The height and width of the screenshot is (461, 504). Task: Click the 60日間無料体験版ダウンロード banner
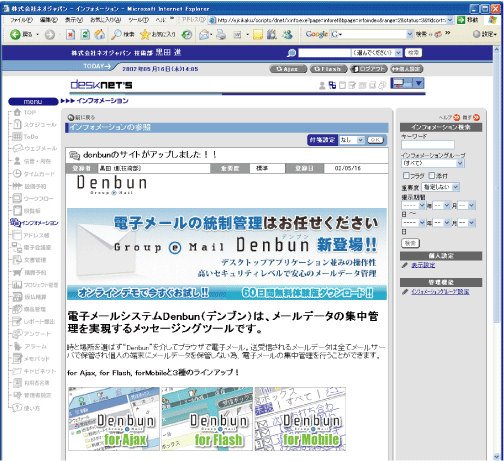(x=307, y=293)
